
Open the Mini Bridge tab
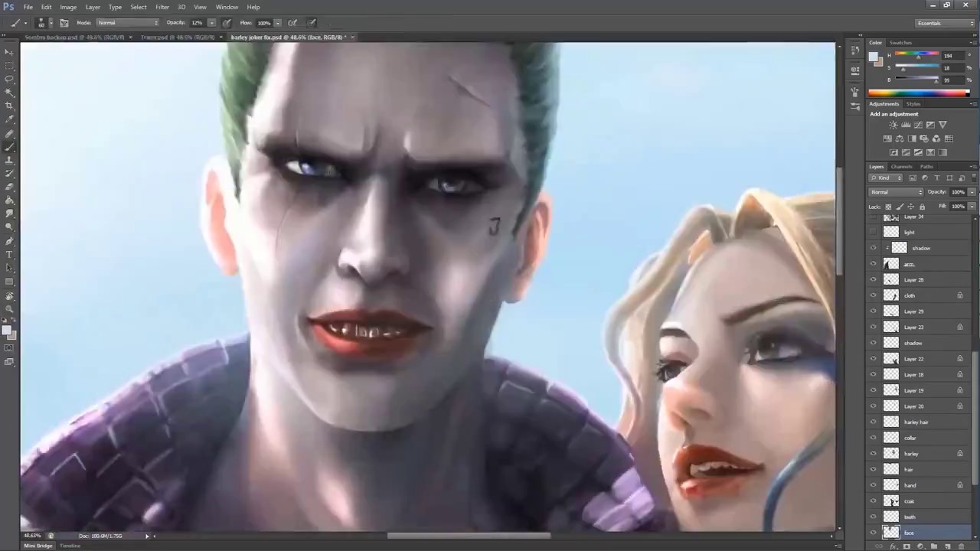point(38,546)
